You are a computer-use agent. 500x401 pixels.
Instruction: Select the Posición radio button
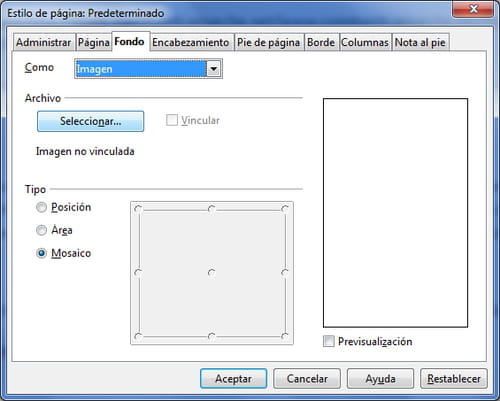point(41,207)
